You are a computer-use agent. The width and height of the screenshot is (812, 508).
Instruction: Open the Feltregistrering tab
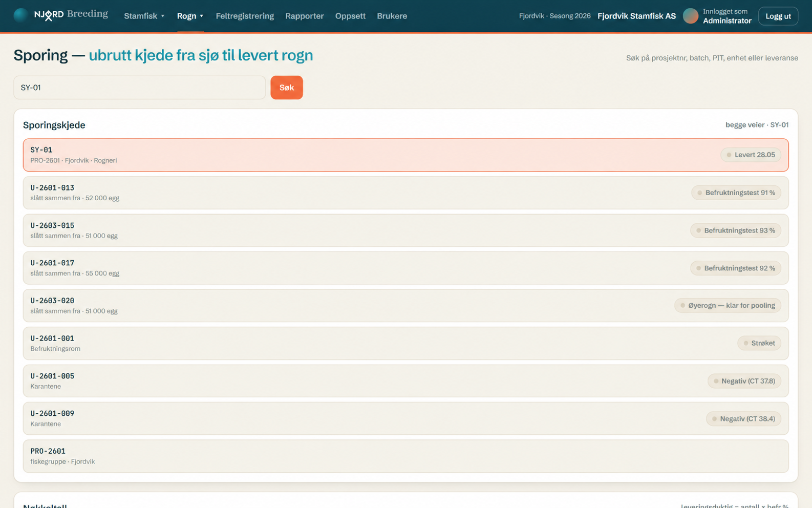pyautogui.click(x=245, y=16)
